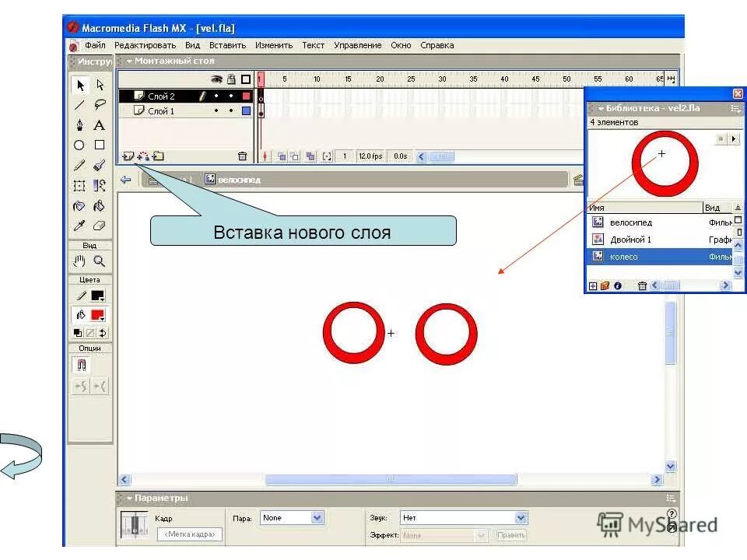Open the Параметры panel options menu

coord(670,498)
